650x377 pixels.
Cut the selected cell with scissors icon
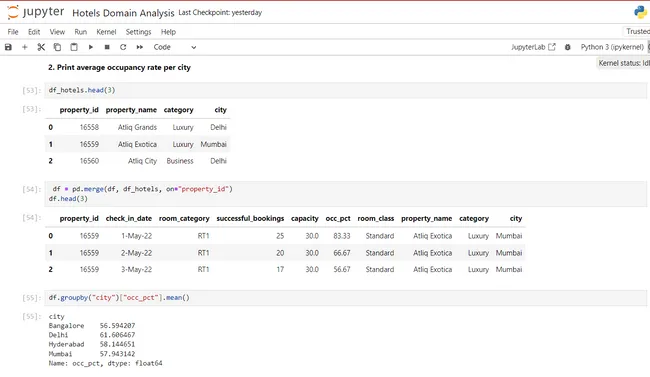tap(41, 47)
